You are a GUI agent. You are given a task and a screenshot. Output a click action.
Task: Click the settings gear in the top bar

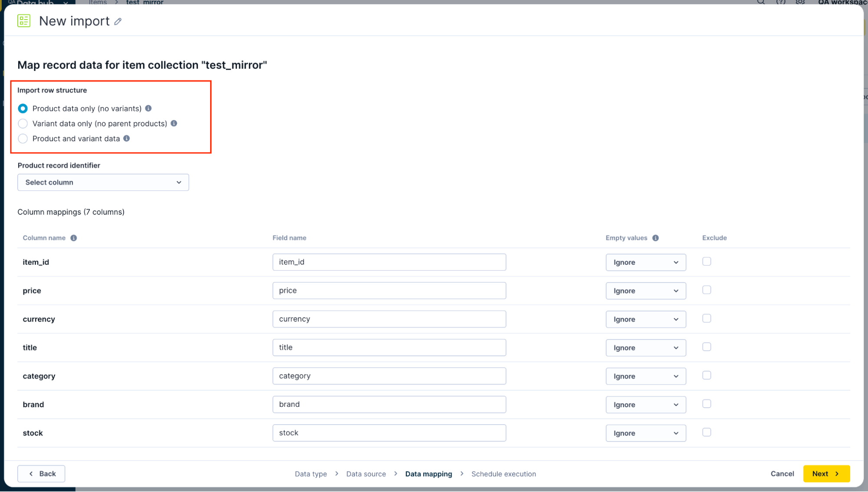click(x=800, y=3)
